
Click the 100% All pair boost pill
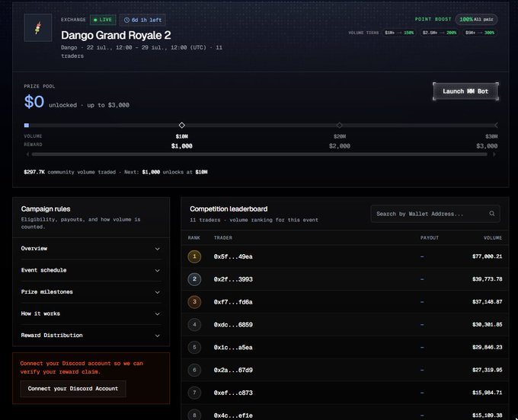click(x=476, y=20)
